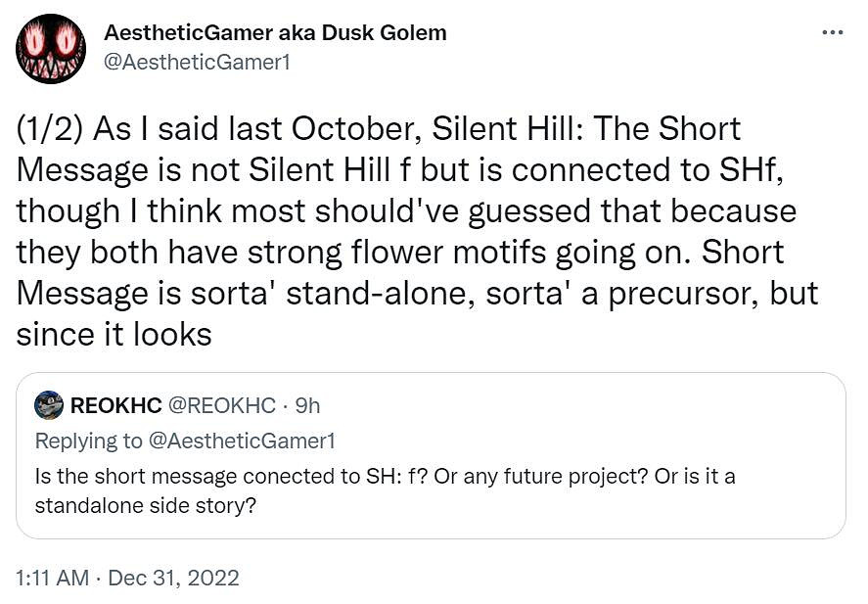
Task: Click the words "since it looks" ending the tweet
Action: (114, 335)
